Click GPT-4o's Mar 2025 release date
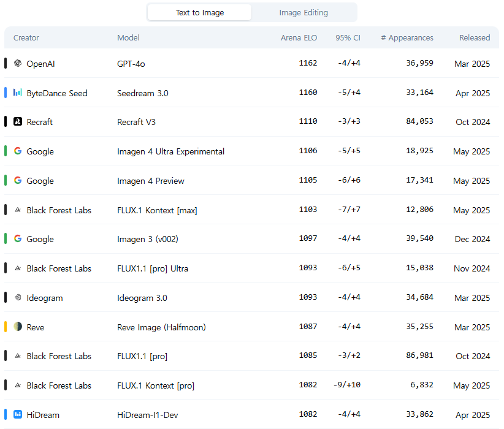The image size is (504, 429). [472, 64]
